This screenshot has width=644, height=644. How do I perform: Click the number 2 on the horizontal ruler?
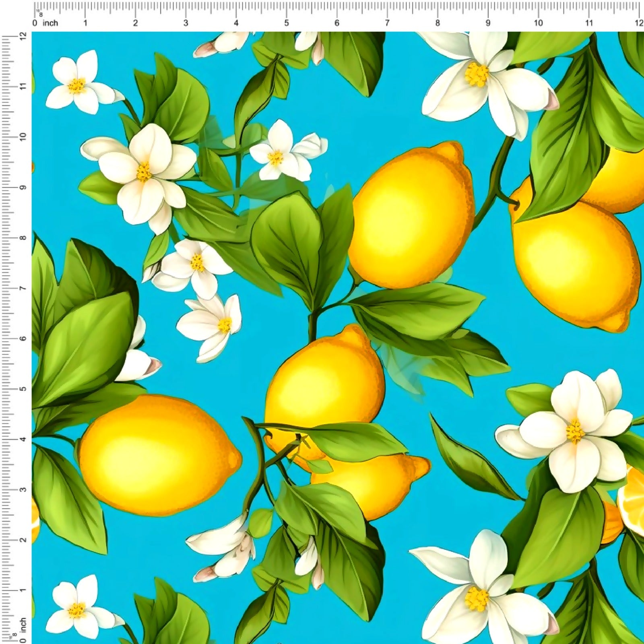point(136,23)
